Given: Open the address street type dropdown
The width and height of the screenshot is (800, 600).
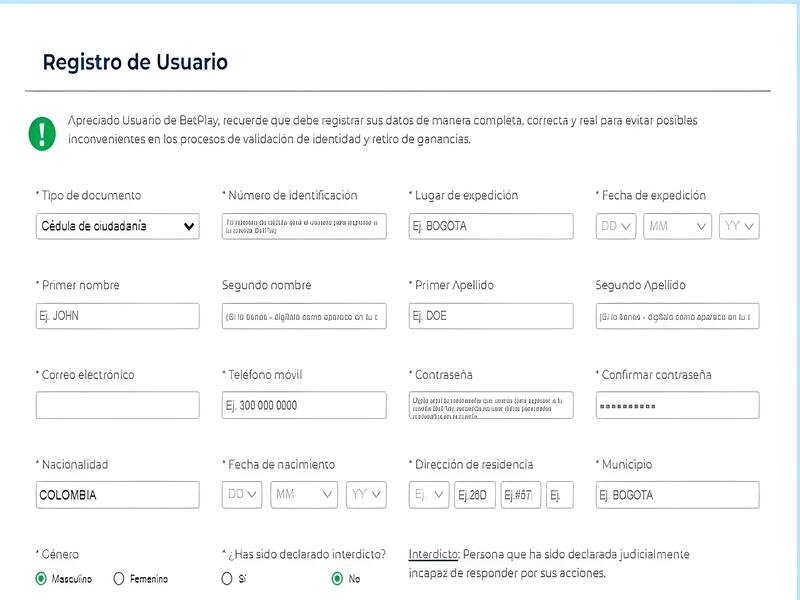Looking at the screenshot, I should pos(429,494).
